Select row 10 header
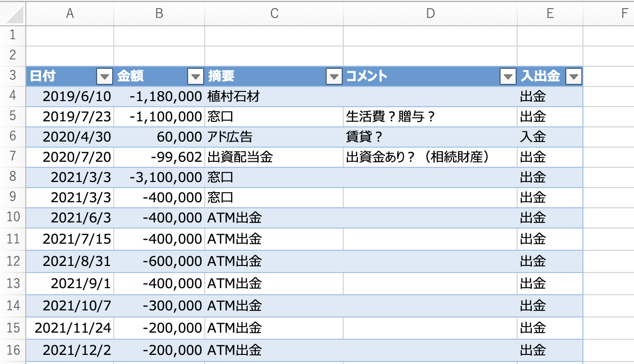The image size is (634, 364). point(13,217)
